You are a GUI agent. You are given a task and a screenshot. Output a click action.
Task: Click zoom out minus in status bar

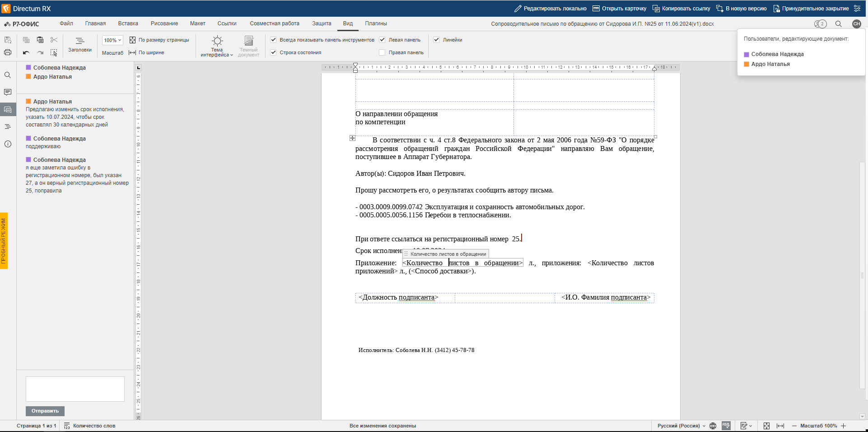[x=794, y=426]
